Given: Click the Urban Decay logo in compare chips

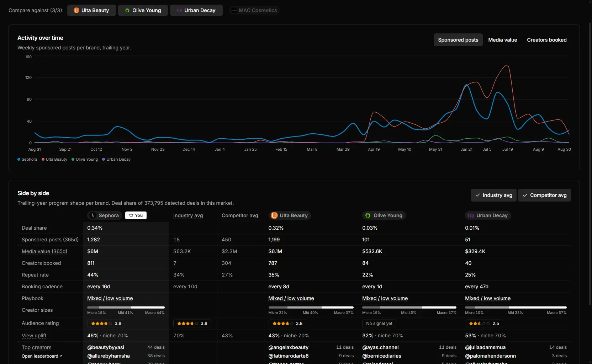Looking at the screenshot, I should pos(179,10).
